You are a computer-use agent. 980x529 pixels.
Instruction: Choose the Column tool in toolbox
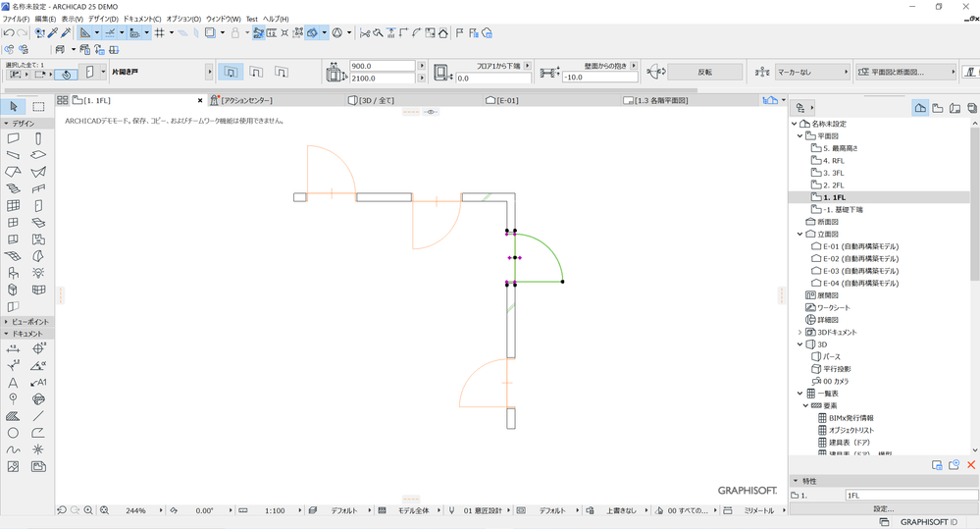pyautogui.click(x=38, y=138)
